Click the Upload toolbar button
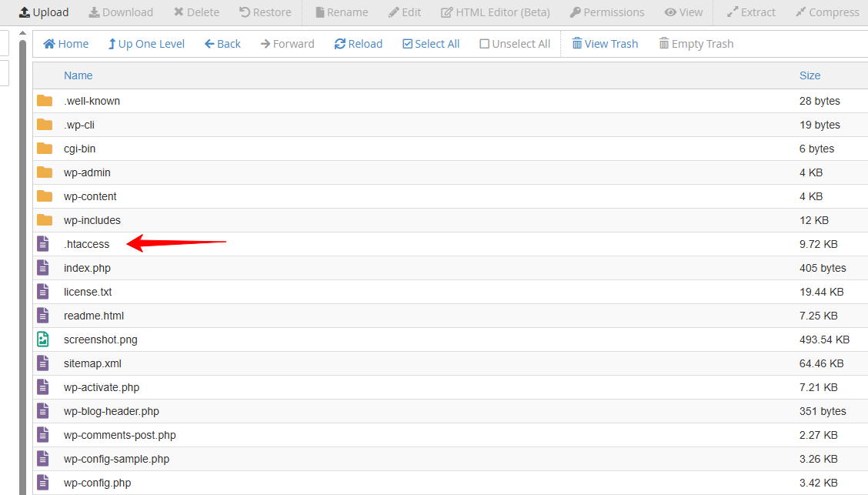 [x=44, y=12]
